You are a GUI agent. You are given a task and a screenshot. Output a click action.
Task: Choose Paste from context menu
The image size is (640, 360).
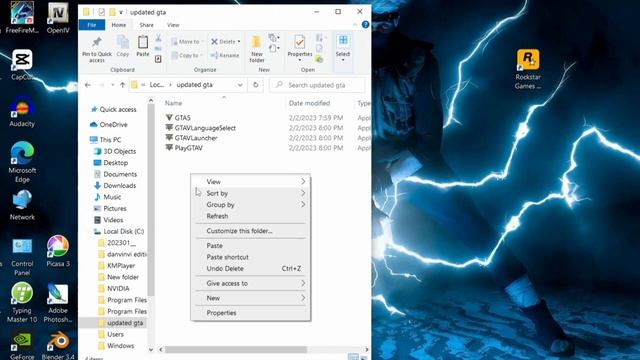click(250, 245)
